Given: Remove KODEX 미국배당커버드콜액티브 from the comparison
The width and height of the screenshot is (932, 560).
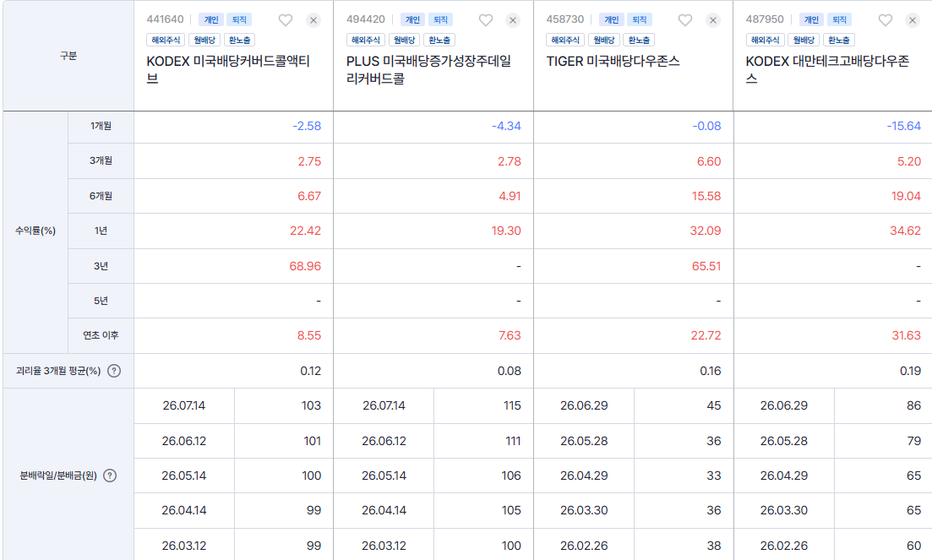Looking at the screenshot, I should pyautogui.click(x=313, y=20).
